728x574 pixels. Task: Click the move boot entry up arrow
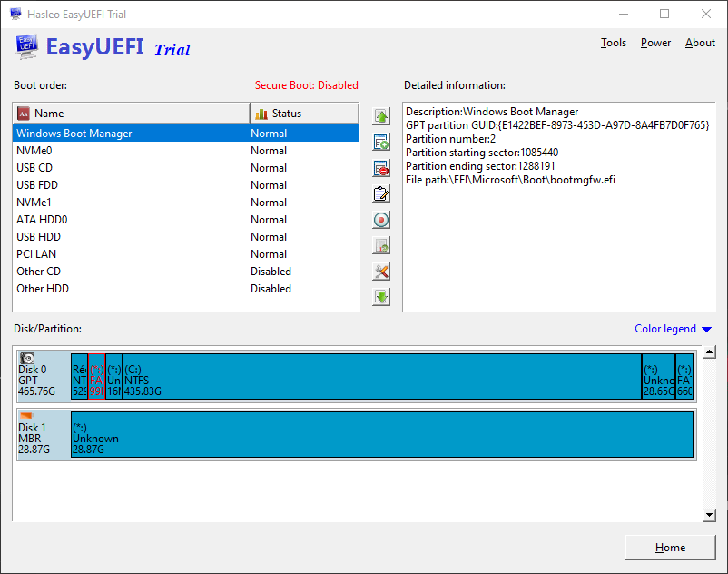pos(381,116)
